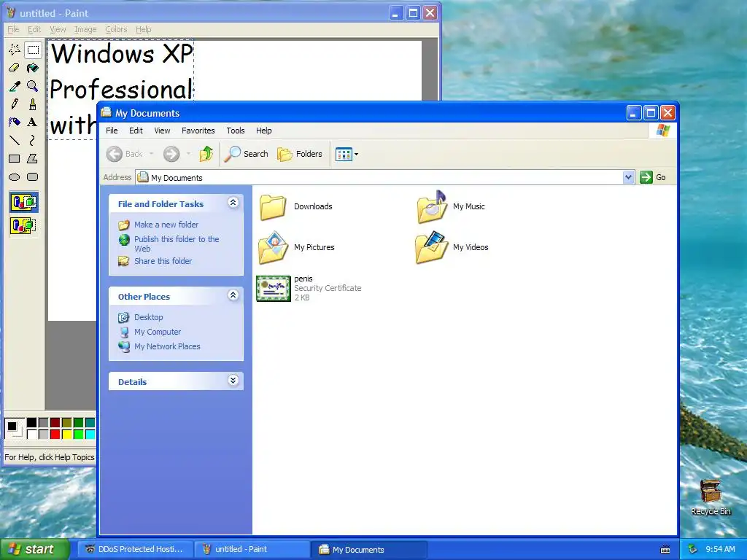The height and width of the screenshot is (560, 747).
Task: Open Search in My Documents toolbar
Action: tap(246, 154)
